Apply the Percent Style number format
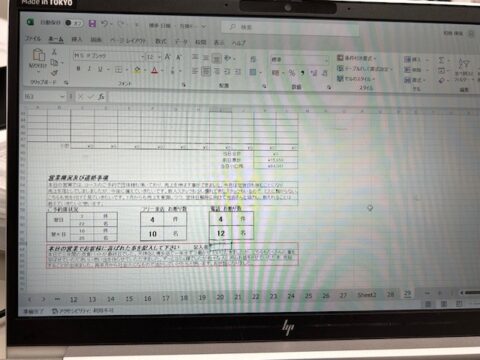The height and width of the screenshot is (360, 480). [x=292, y=73]
